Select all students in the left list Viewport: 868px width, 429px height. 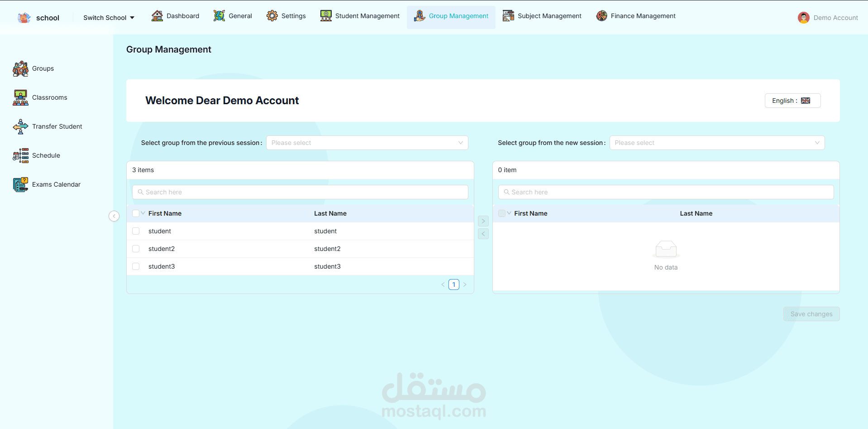coord(136,213)
